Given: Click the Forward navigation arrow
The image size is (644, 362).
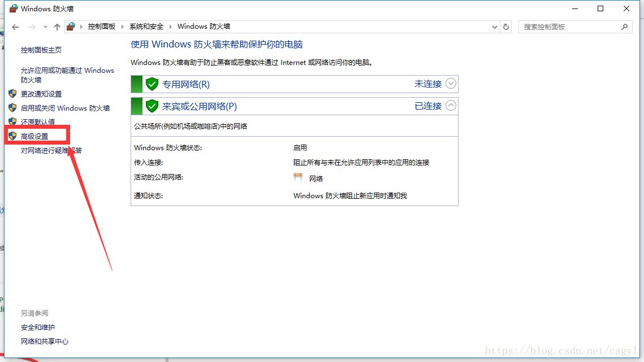Looking at the screenshot, I should [x=32, y=27].
